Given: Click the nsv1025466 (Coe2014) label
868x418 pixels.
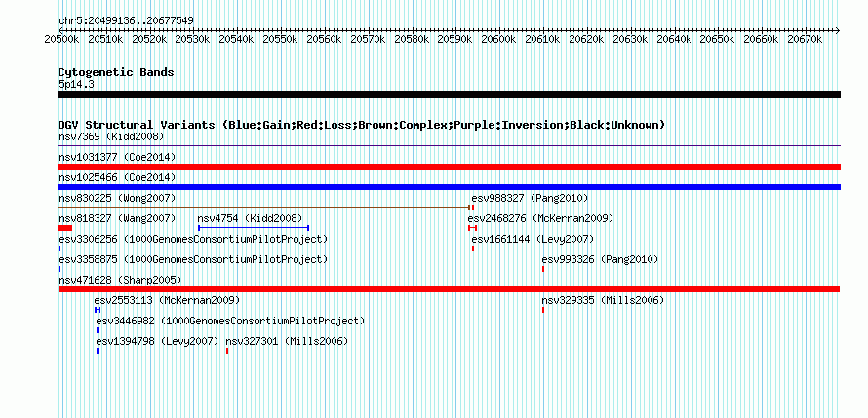Looking at the screenshot, I should pyautogui.click(x=117, y=177).
